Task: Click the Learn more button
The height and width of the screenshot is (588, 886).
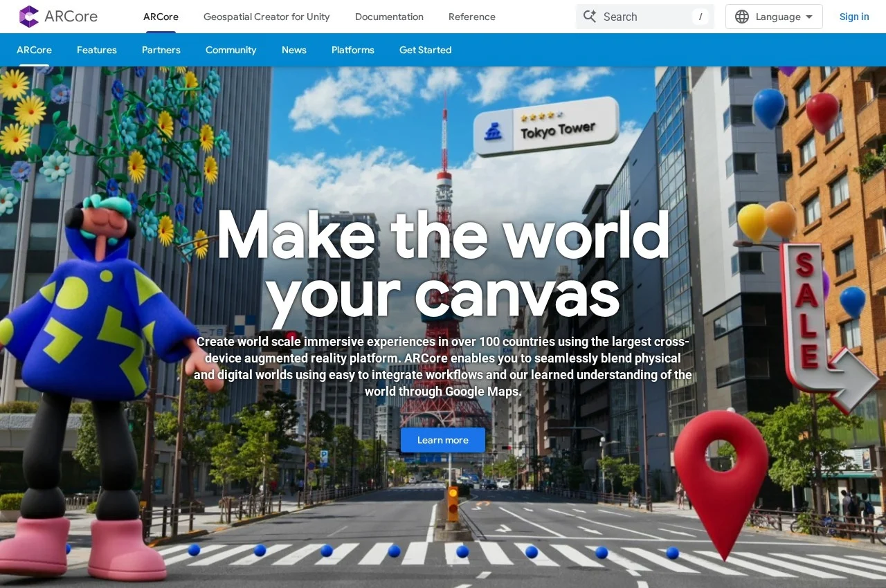Action: [x=443, y=440]
